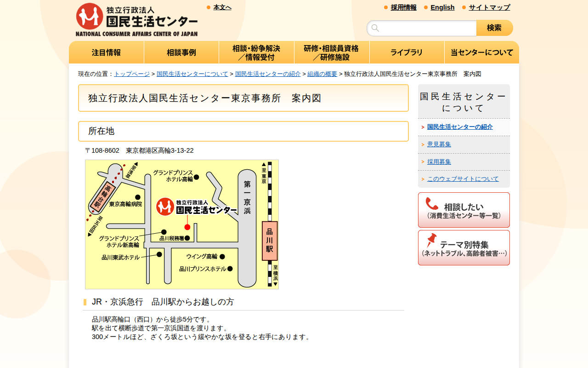The width and height of the screenshot is (588, 368).
Task: Click the text 駅を出て横断歩道で第一京浜国道を渡ります。
Action: [x=160, y=328]
